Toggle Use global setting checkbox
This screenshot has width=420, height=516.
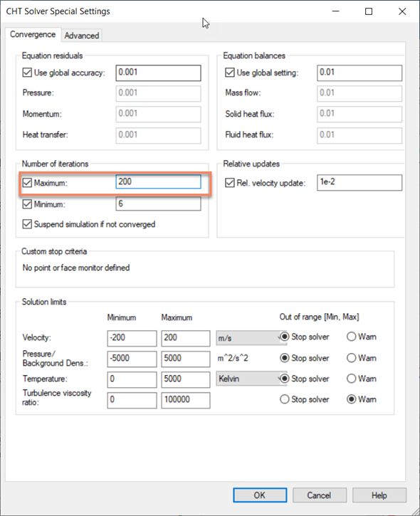(230, 73)
